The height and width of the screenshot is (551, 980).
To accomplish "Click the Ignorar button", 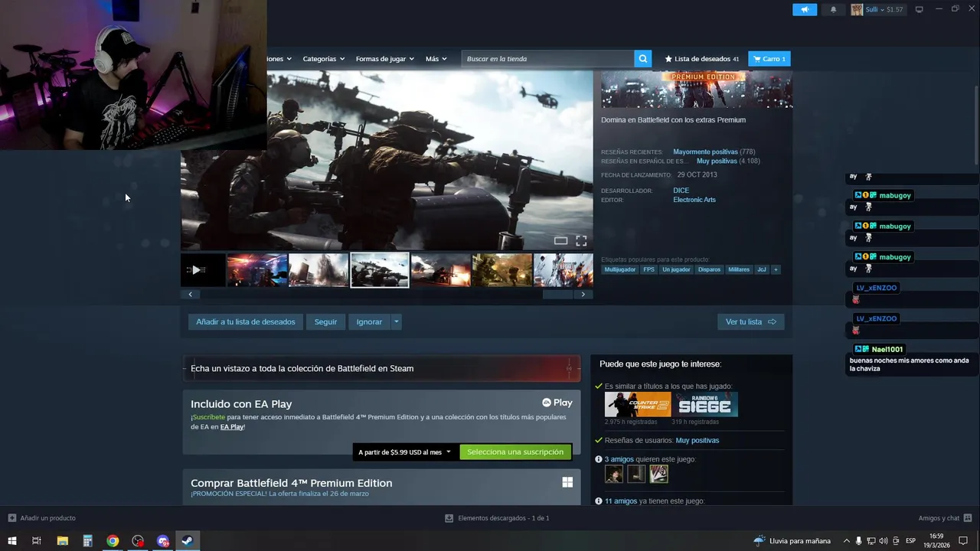I will [x=369, y=321].
